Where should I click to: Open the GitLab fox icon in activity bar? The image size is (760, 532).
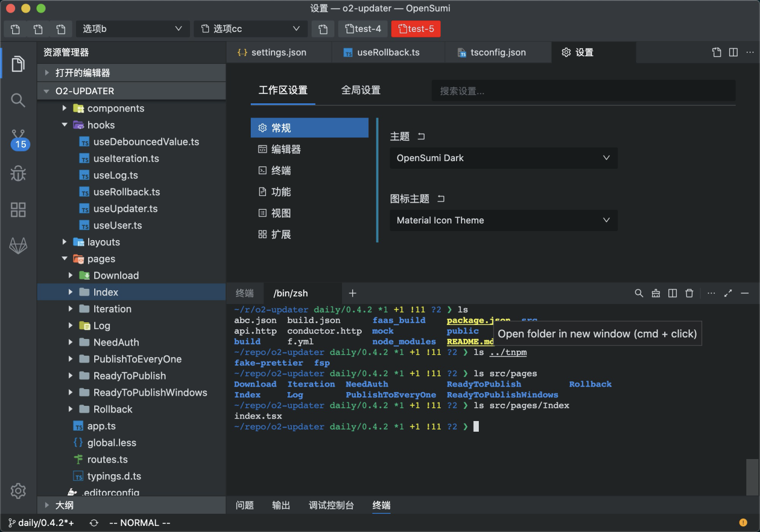point(18,246)
